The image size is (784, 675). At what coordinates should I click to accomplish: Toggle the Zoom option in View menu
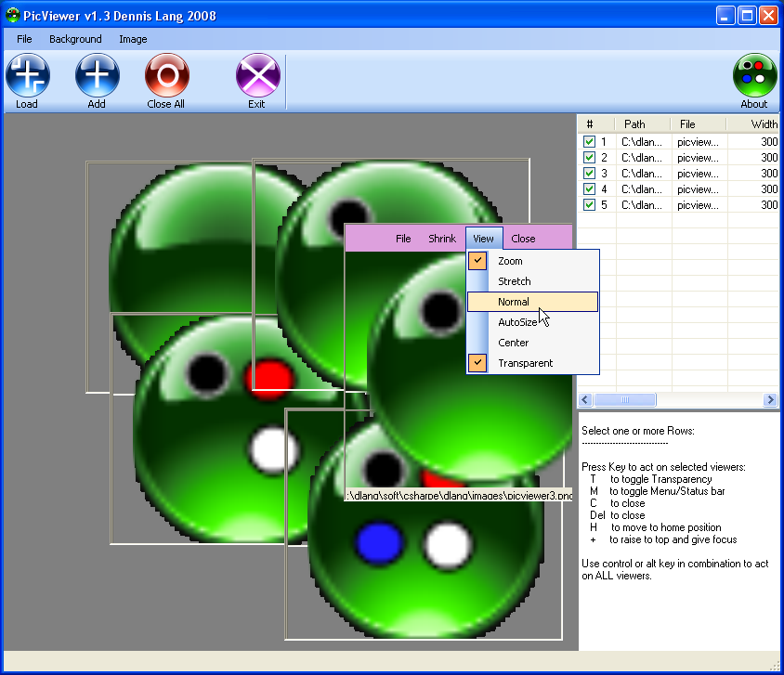532,261
